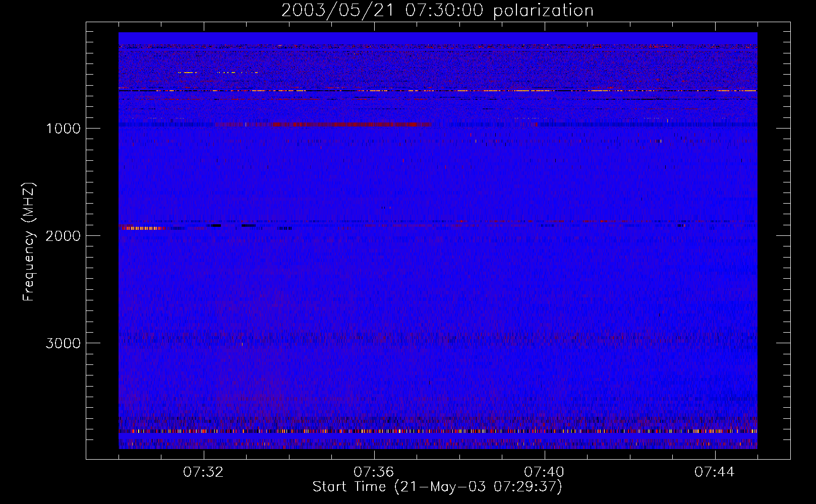Click the 3000 frequency tick label
The width and height of the screenshot is (816, 504).
click(63, 343)
